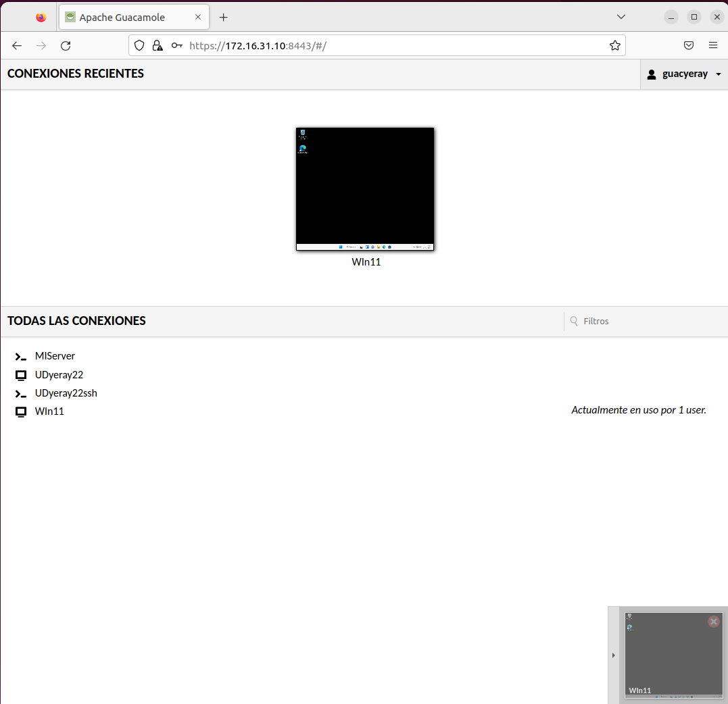Open the UDyeray22 connection
728x704 pixels.
tap(59, 374)
